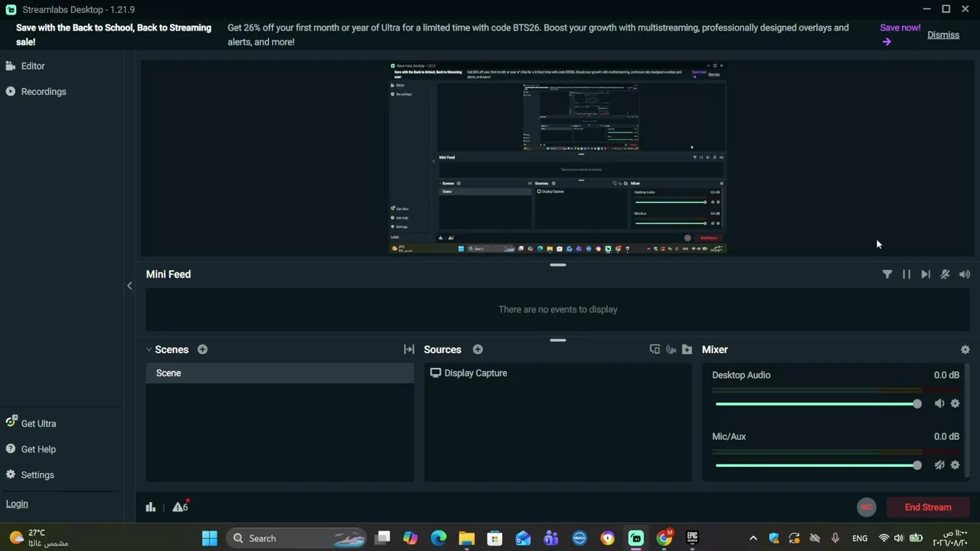
Task: Click the first icon in the Sources header
Action: coord(655,350)
